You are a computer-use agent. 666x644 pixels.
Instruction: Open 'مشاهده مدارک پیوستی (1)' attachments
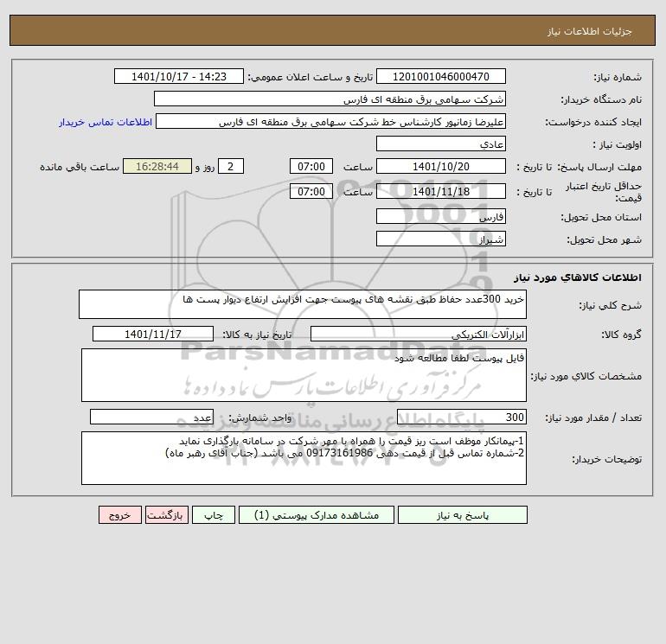click(317, 515)
